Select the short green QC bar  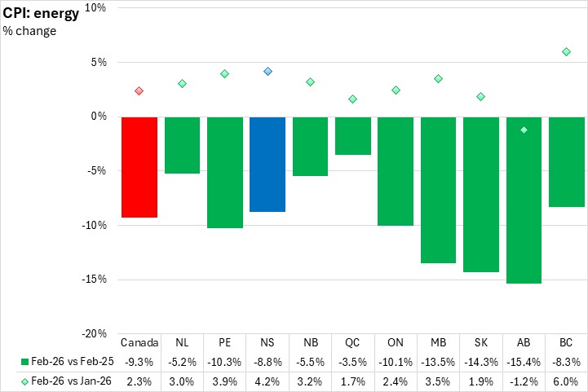352,136
